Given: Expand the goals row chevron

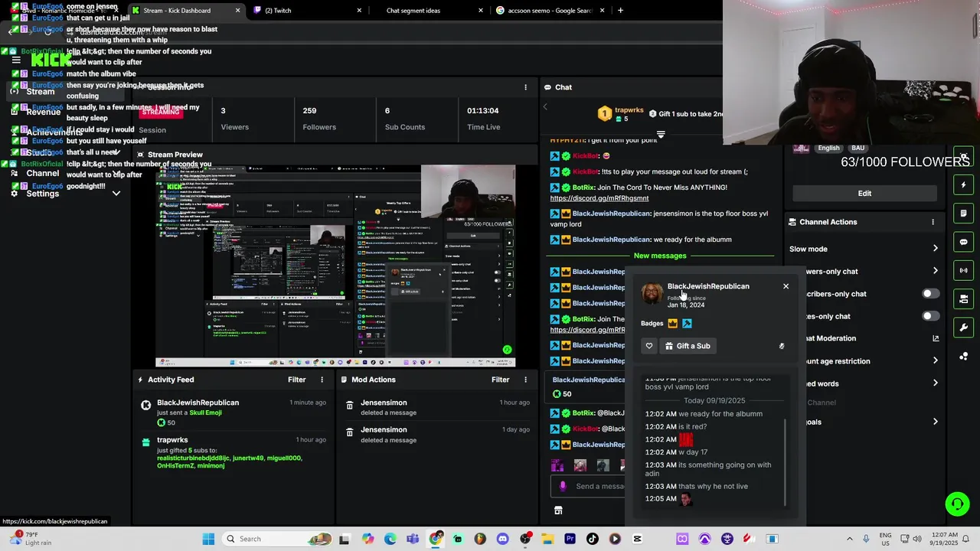Looking at the screenshot, I should pyautogui.click(x=935, y=422).
